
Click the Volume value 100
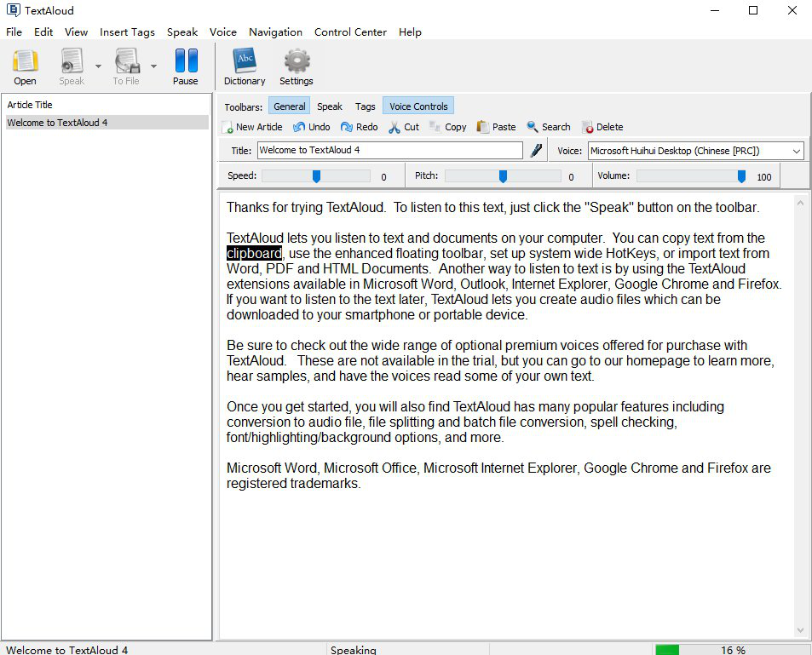click(763, 177)
